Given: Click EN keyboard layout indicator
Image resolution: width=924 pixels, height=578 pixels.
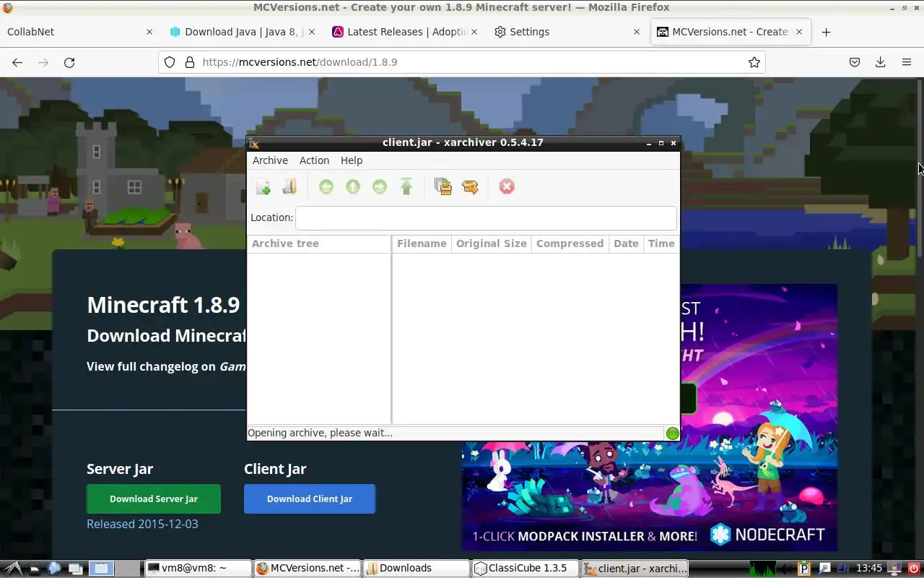Looking at the screenshot, I should click(x=842, y=569).
